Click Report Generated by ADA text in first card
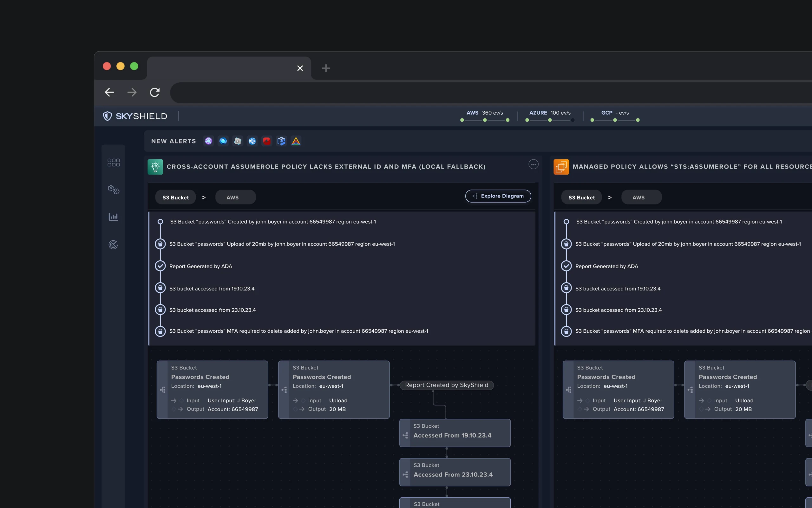Image resolution: width=812 pixels, height=508 pixels. 201,266
